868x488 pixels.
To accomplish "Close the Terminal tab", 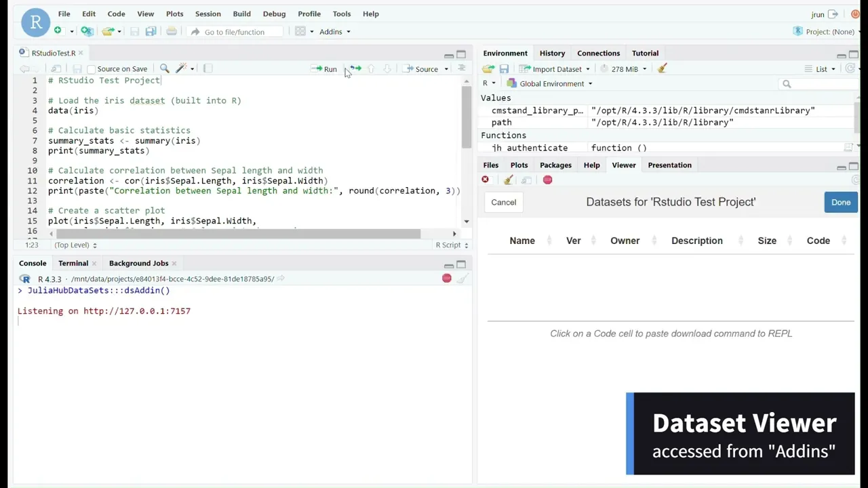I will click(x=94, y=263).
